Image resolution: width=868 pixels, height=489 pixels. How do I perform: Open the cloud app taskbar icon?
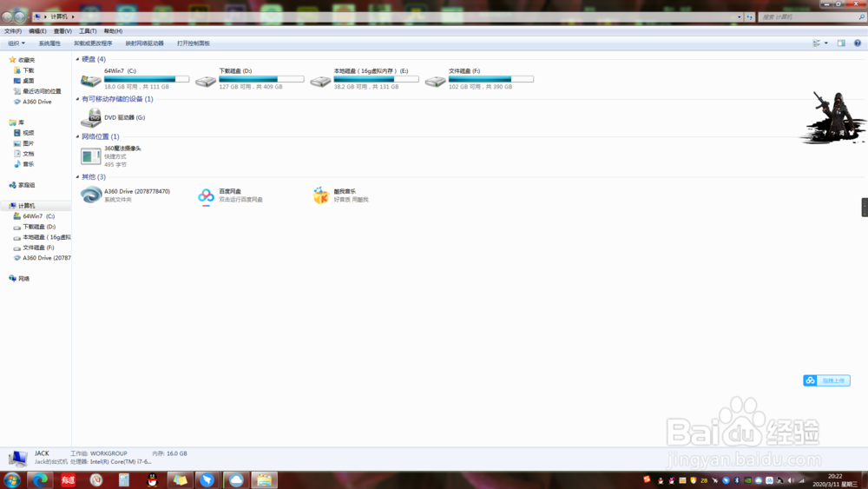tap(236, 479)
